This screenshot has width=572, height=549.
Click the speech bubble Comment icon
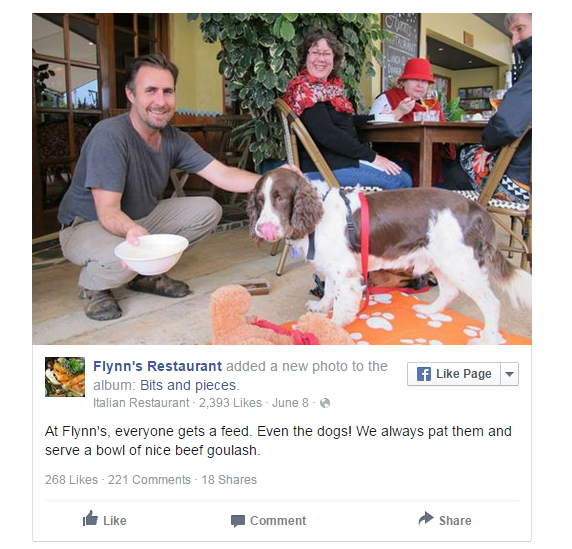[x=238, y=521]
